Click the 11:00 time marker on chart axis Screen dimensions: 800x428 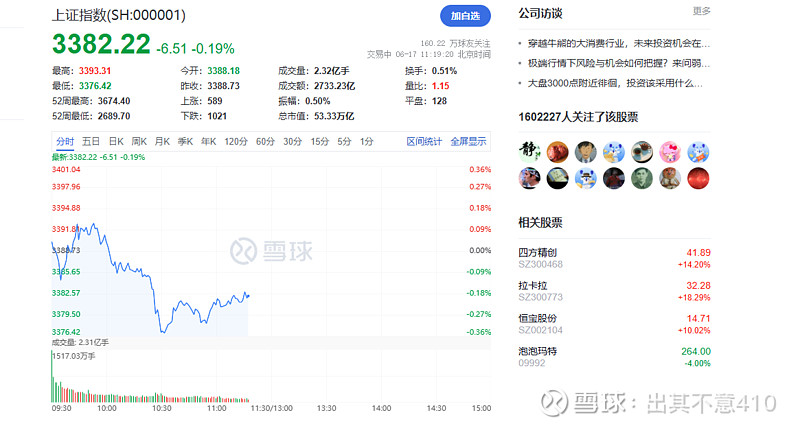tap(216, 408)
